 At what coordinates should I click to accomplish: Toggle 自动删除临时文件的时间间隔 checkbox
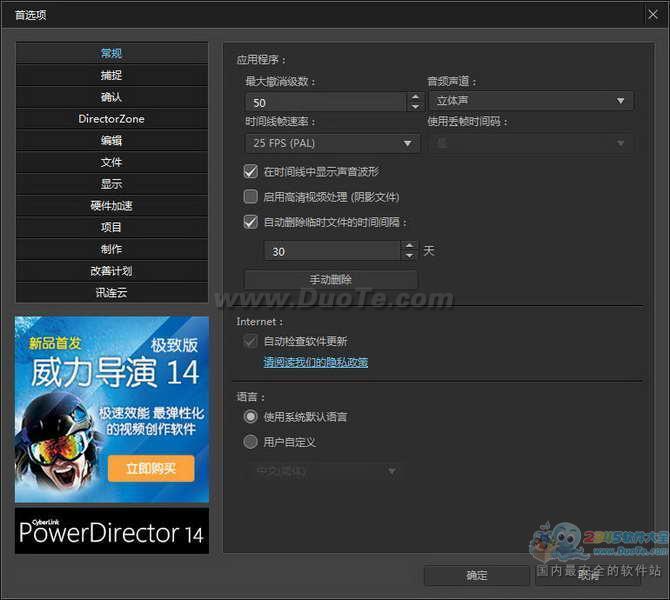pyautogui.click(x=251, y=222)
